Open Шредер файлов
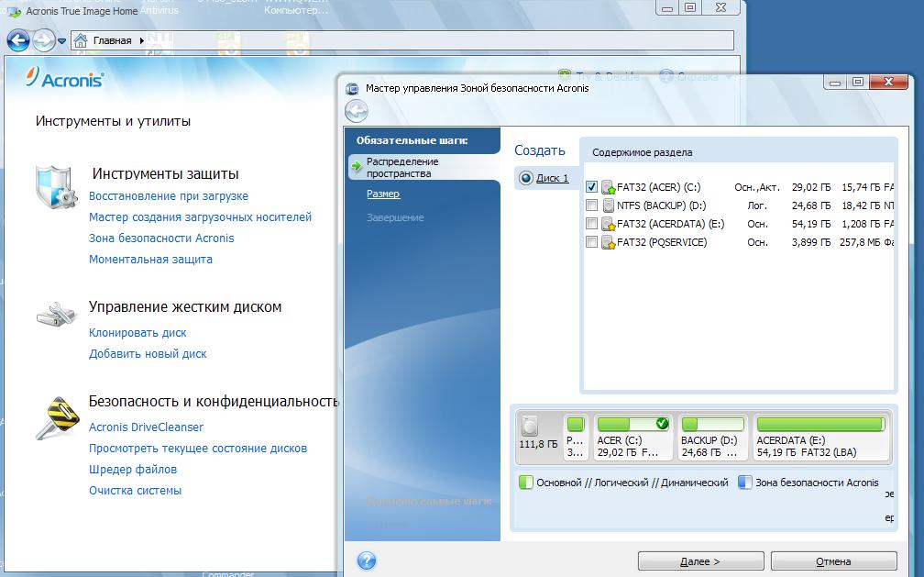This screenshot has width=924, height=577. (x=133, y=470)
